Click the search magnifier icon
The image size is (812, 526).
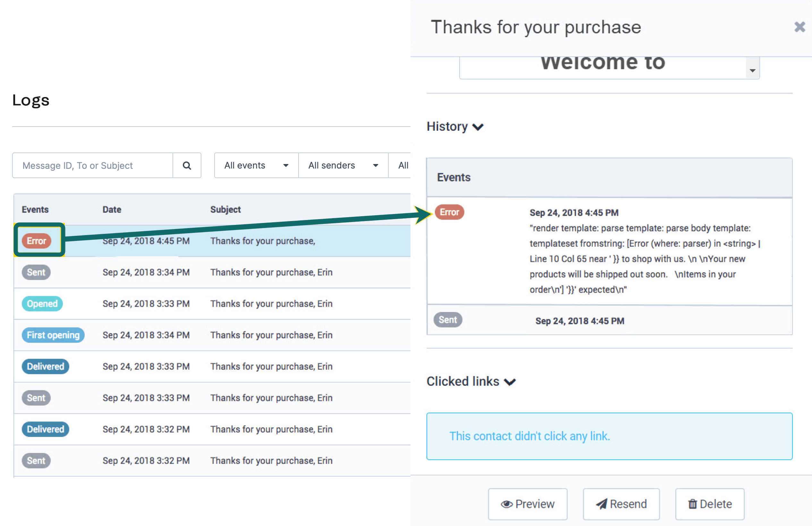coord(187,165)
